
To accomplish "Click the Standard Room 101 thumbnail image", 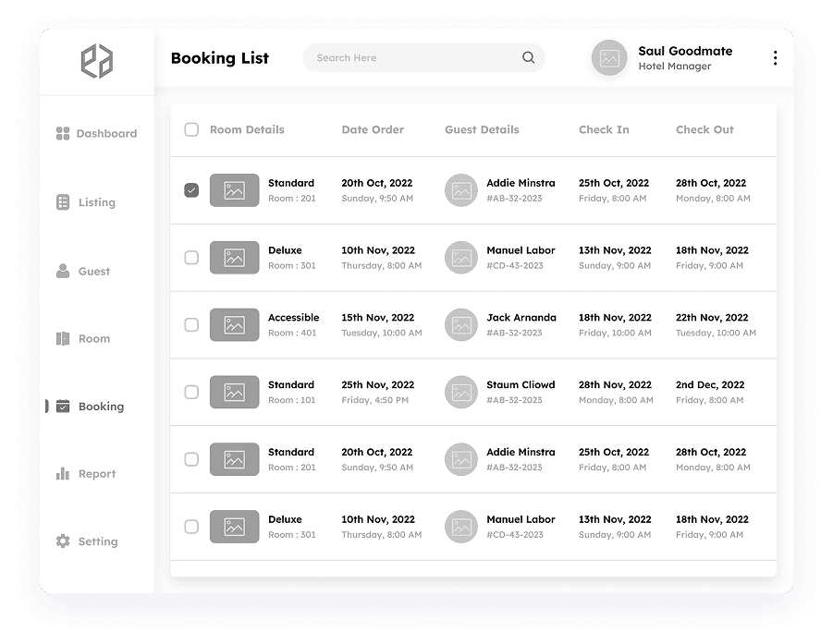I will (x=234, y=392).
